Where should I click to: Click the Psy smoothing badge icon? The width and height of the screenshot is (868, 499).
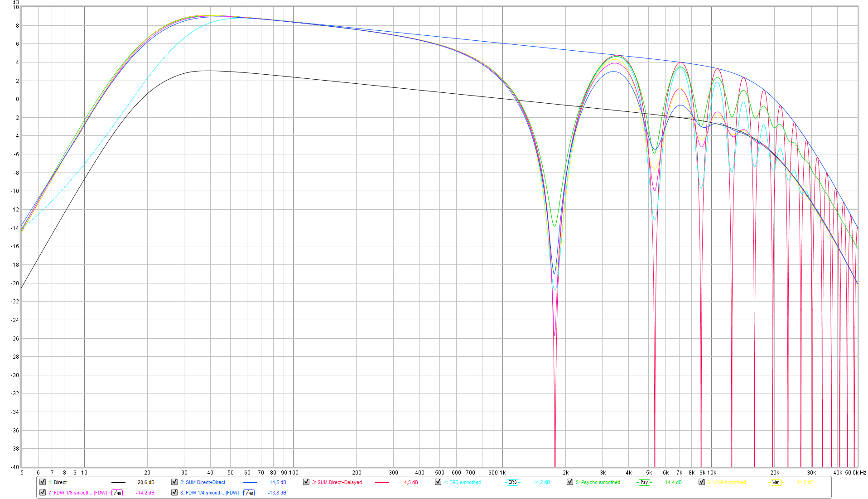(x=644, y=482)
